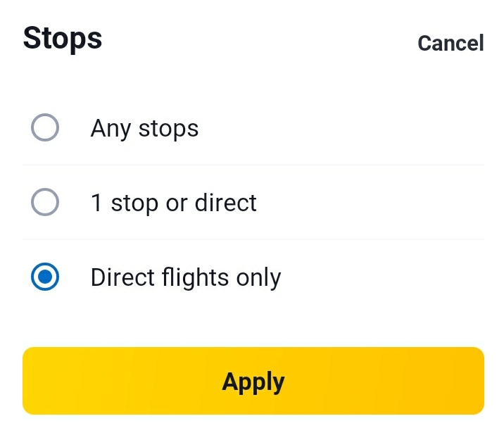
Task: Select the Any stops radio button
Action: coord(45,128)
